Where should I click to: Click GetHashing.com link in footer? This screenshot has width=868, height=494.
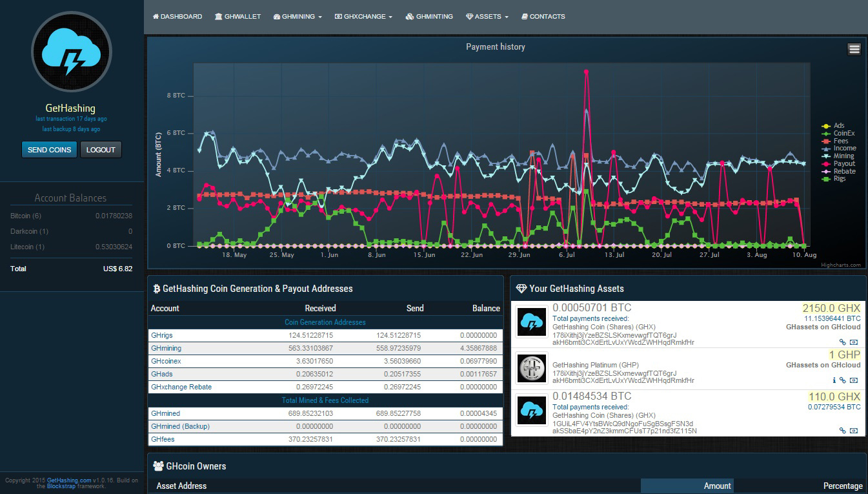69,480
